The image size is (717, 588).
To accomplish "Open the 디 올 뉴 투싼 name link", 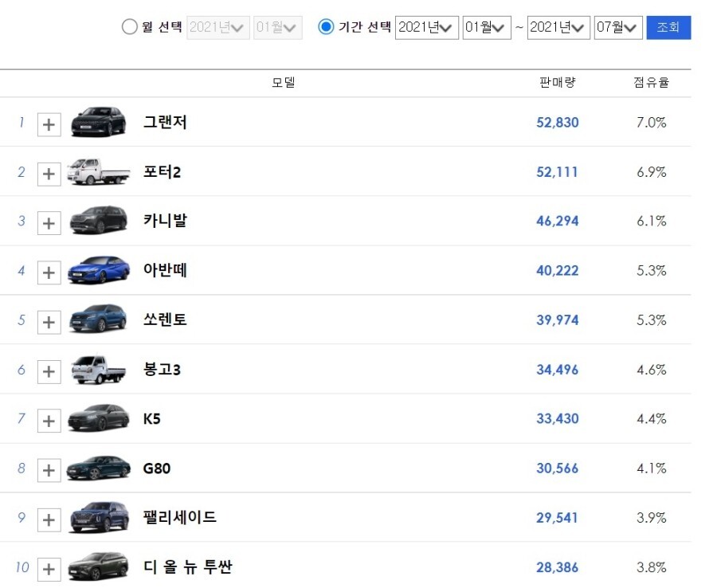I will point(187,567).
